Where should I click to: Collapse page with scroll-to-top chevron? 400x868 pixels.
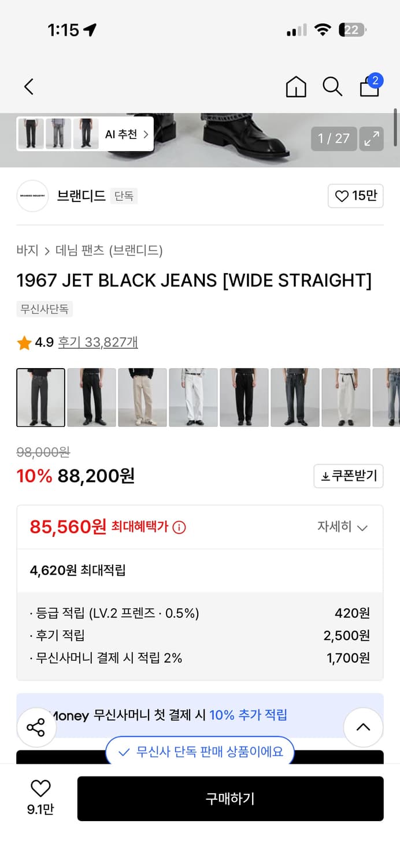(x=364, y=727)
